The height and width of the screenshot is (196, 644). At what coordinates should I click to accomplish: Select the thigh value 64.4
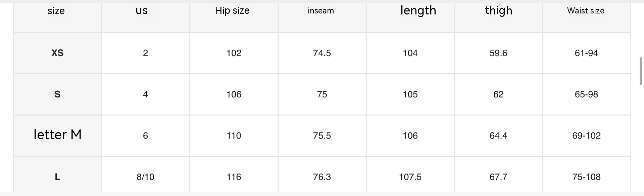pyautogui.click(x=498, y=136)
